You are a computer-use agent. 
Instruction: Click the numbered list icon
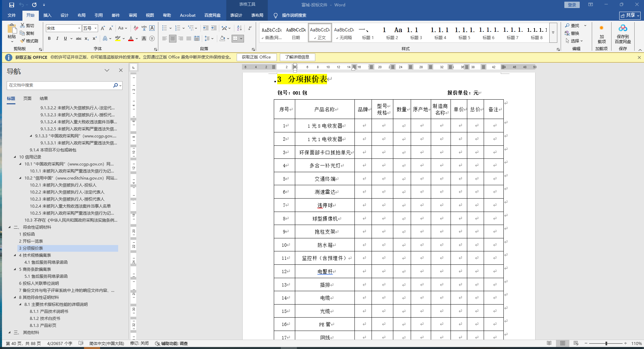pos(178,28)
